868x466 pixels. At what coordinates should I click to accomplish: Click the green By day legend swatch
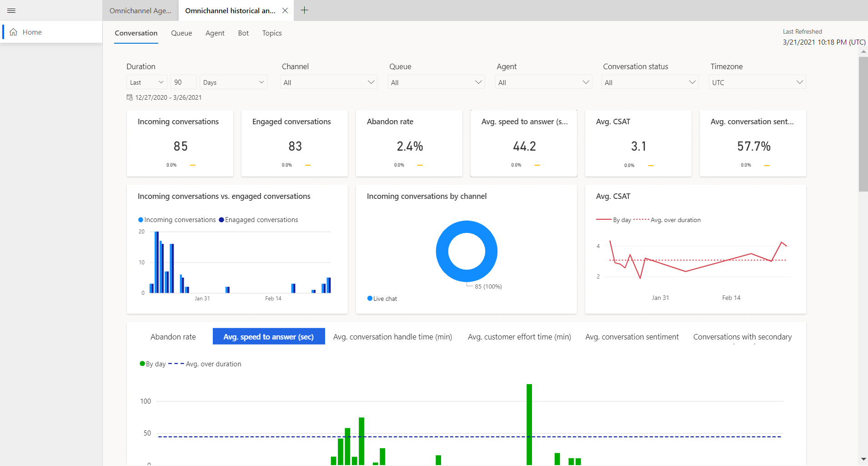point(142,364)
